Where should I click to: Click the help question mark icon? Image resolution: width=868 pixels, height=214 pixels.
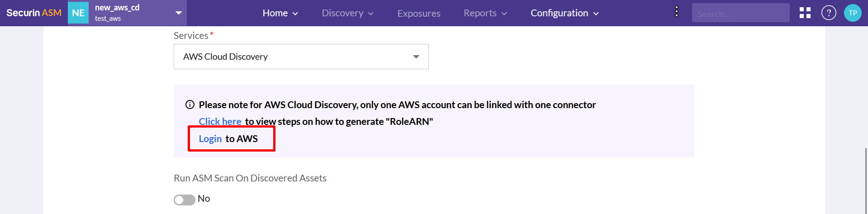pos(829,13)
